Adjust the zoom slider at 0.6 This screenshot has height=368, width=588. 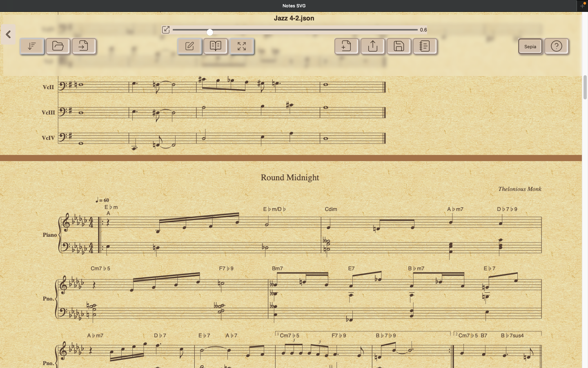pos(210,32)
